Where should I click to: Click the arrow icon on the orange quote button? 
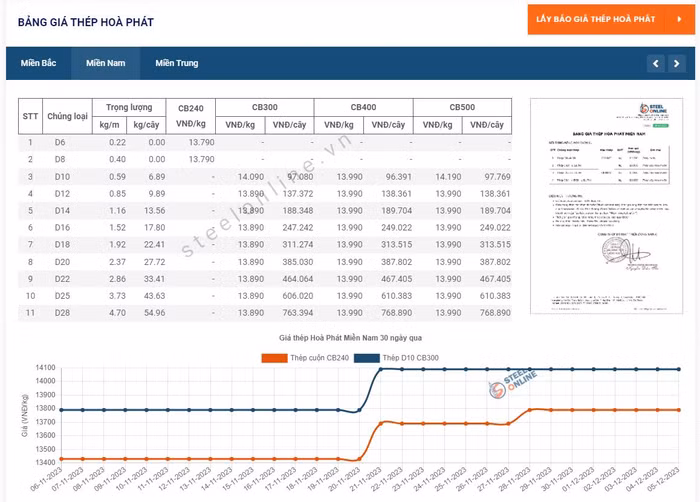tap(679, 19)
